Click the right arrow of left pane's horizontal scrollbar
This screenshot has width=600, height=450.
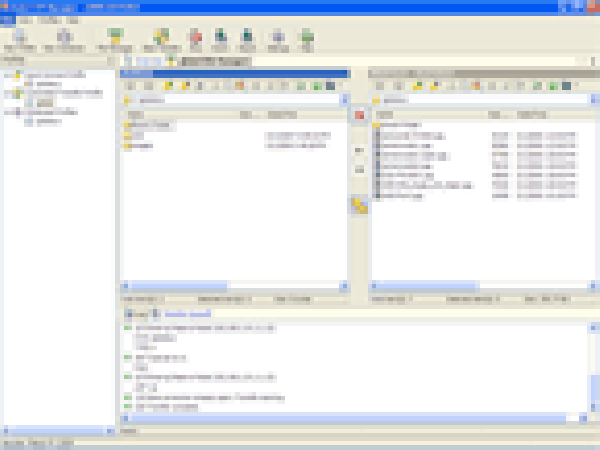coord(344,285)
